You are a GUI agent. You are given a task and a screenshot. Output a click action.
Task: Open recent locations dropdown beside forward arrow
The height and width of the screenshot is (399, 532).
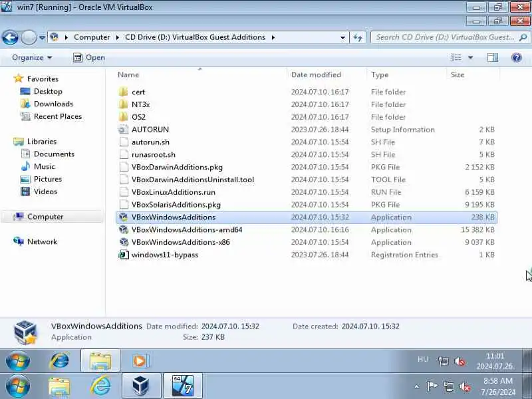pyautogui.click(x=42, y=38)
